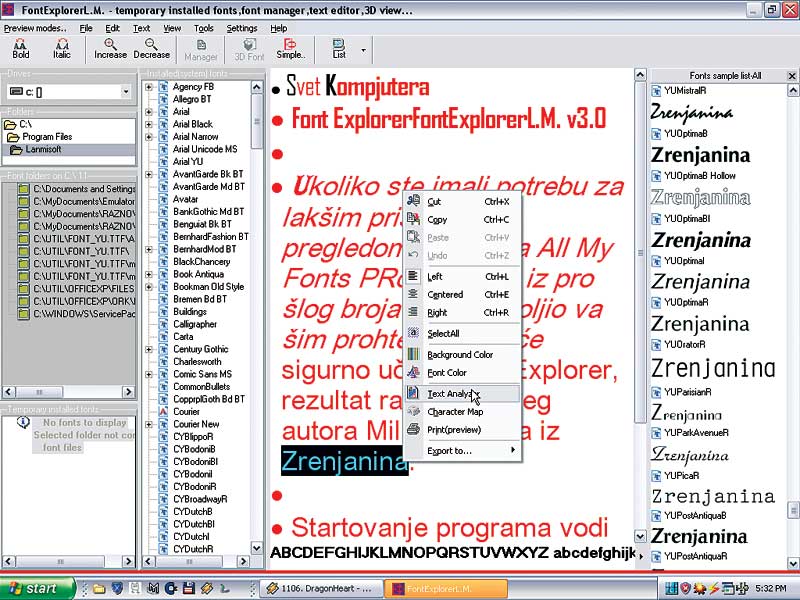
Task: Click the text editor scroll up arrow
Action: click(x=640, y=75)
